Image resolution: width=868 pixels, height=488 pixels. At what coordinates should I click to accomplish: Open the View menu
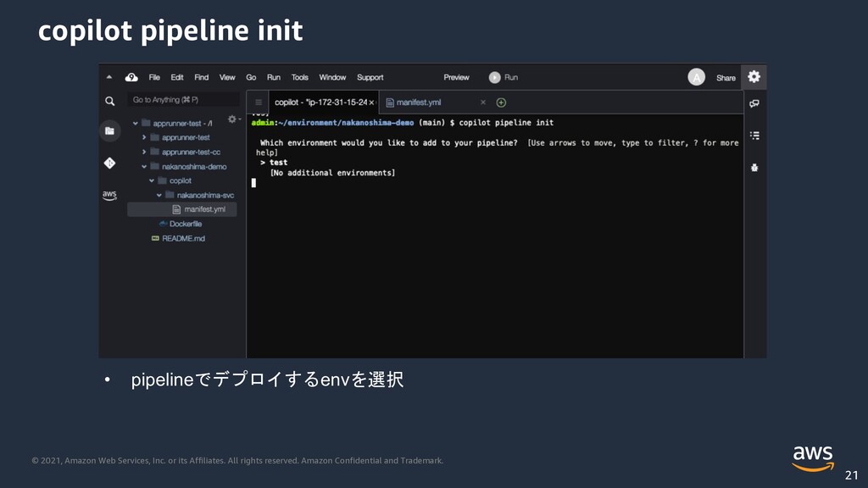[x=227, y=77]
